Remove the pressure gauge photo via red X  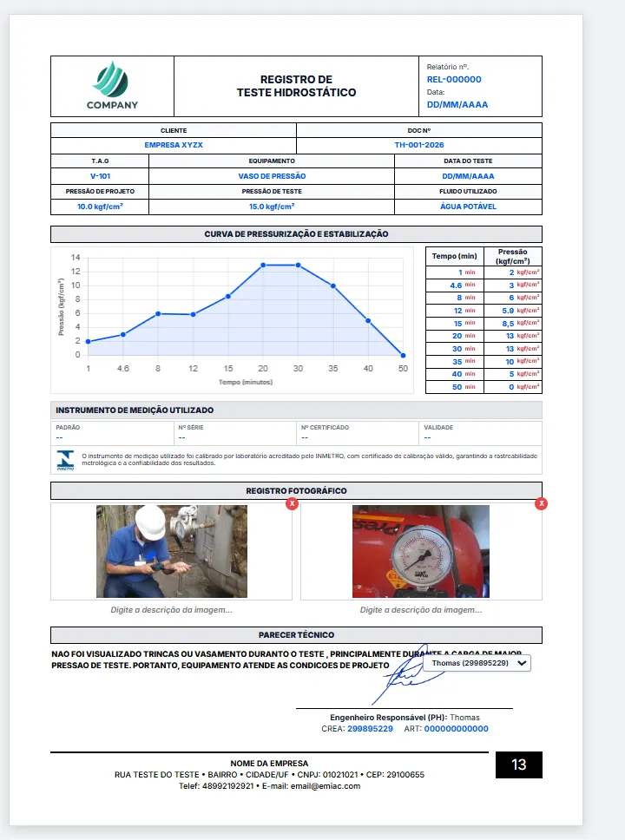[x=542, y=503]
